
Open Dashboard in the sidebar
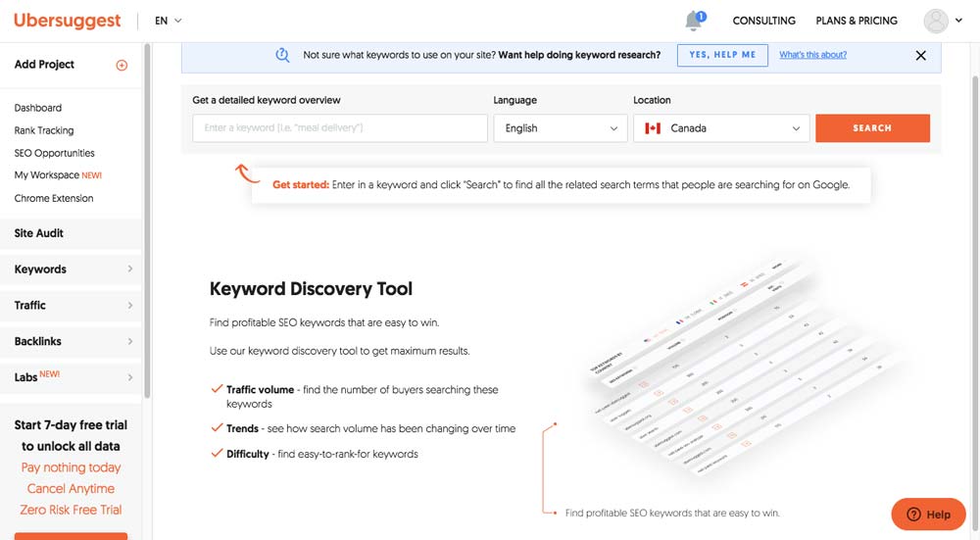click(38, 108)
